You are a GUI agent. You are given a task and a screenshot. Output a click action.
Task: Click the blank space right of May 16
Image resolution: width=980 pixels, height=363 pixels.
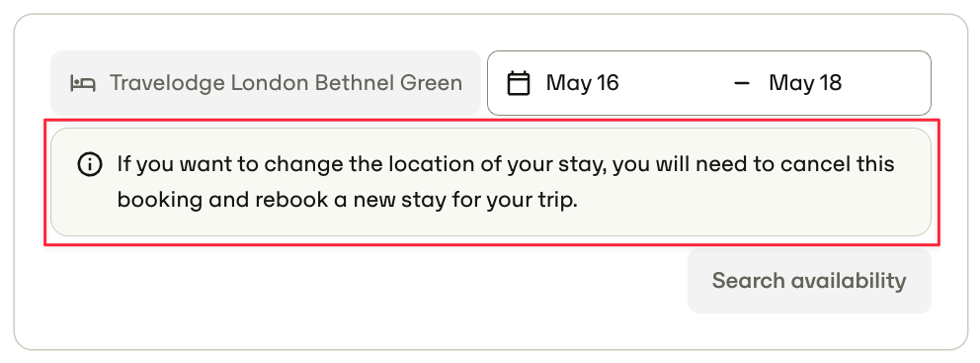click(675, 83)
